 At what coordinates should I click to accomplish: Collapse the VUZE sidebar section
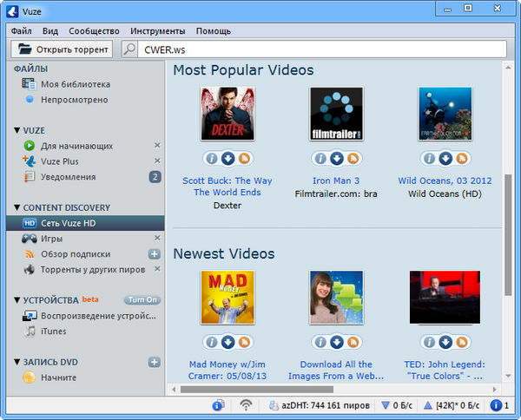click(17, 130)
